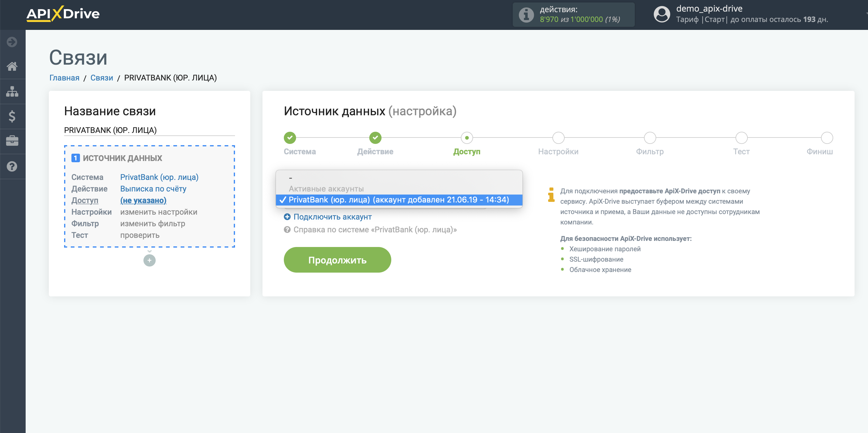Click the (не указано) access link
The image size is (868, 433).
(x=143, y=200)
